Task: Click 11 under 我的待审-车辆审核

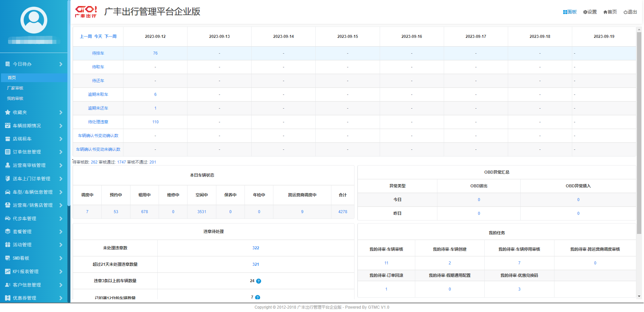Action: 386,263
